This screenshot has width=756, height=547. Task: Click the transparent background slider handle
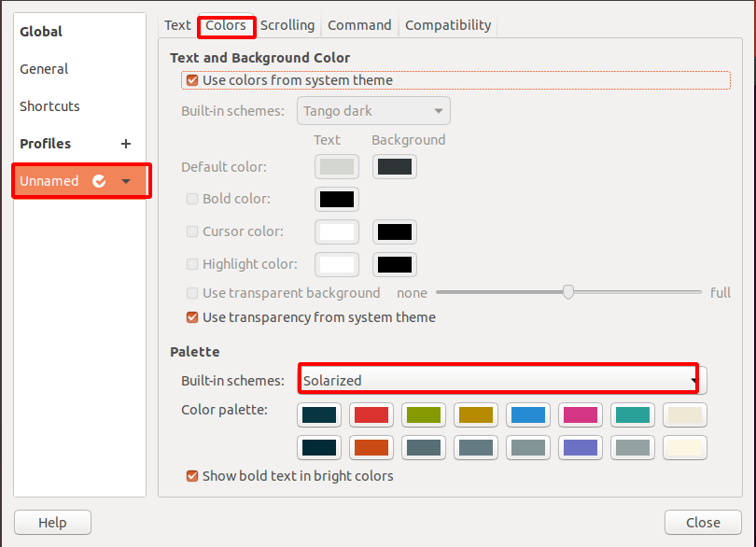(568, 292)
